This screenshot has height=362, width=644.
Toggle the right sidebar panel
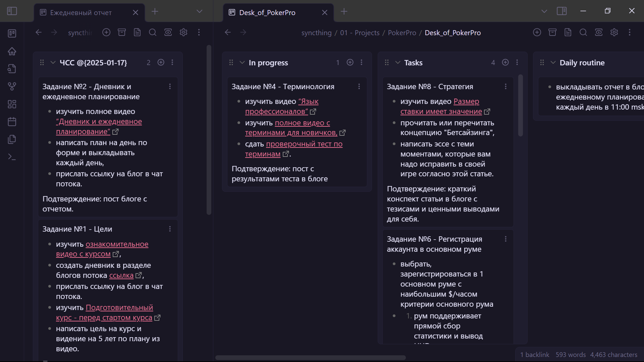pyautogui.click(x=562, y=11)
